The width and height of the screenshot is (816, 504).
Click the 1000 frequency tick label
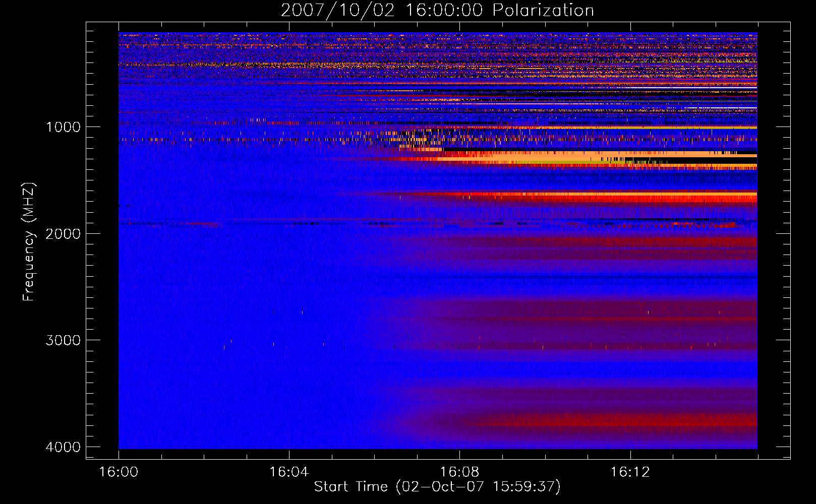pos(63,127)
